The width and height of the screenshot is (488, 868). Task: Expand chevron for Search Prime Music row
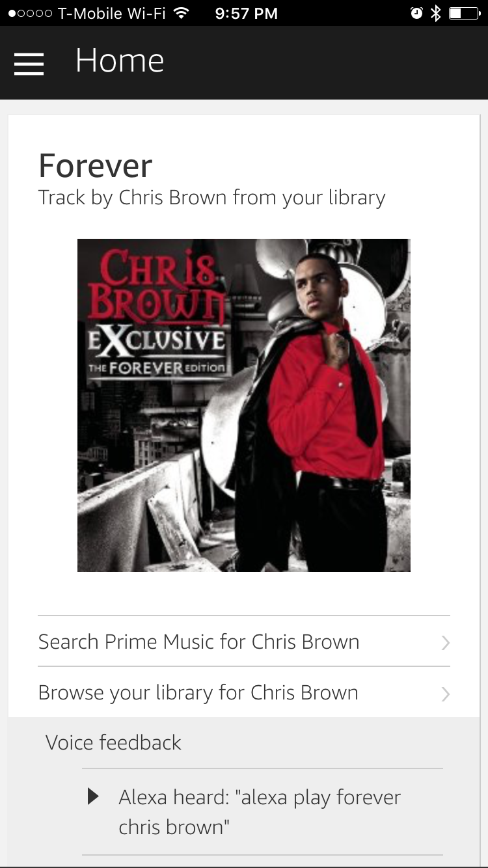pos(446,643)
